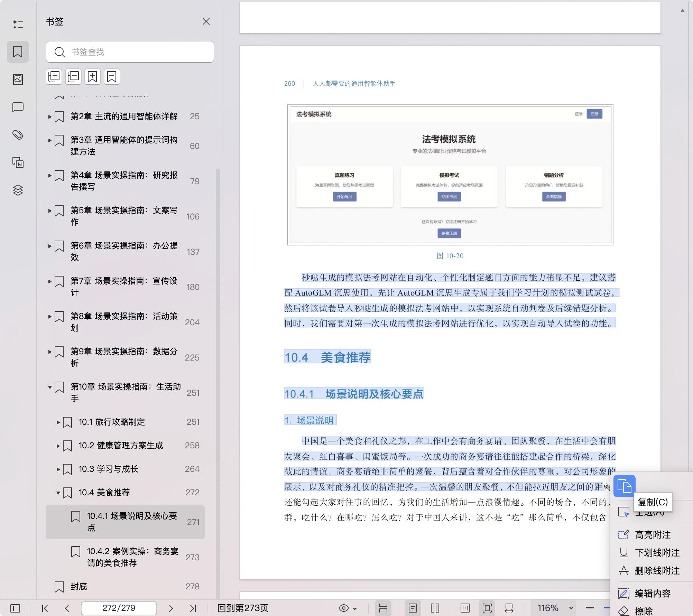Open the comments panel icon

click(18, 108)
